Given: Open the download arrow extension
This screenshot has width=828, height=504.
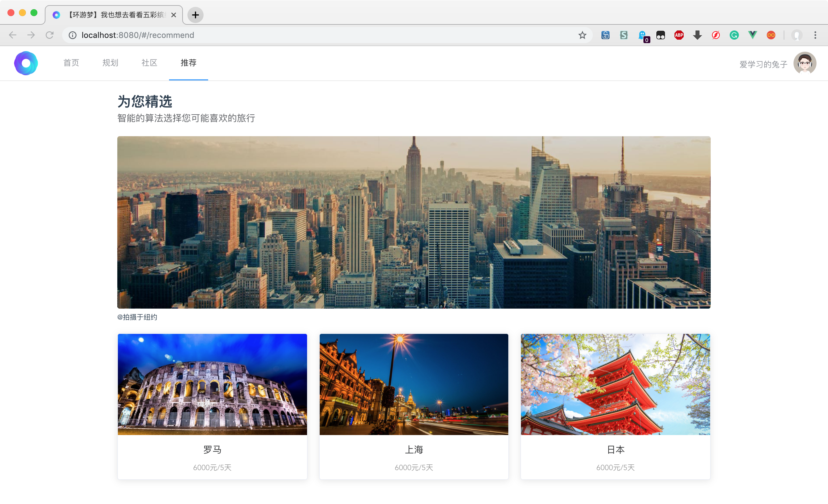Looking at the screenshot, I should pyautogui.click(x=697, y=35).
